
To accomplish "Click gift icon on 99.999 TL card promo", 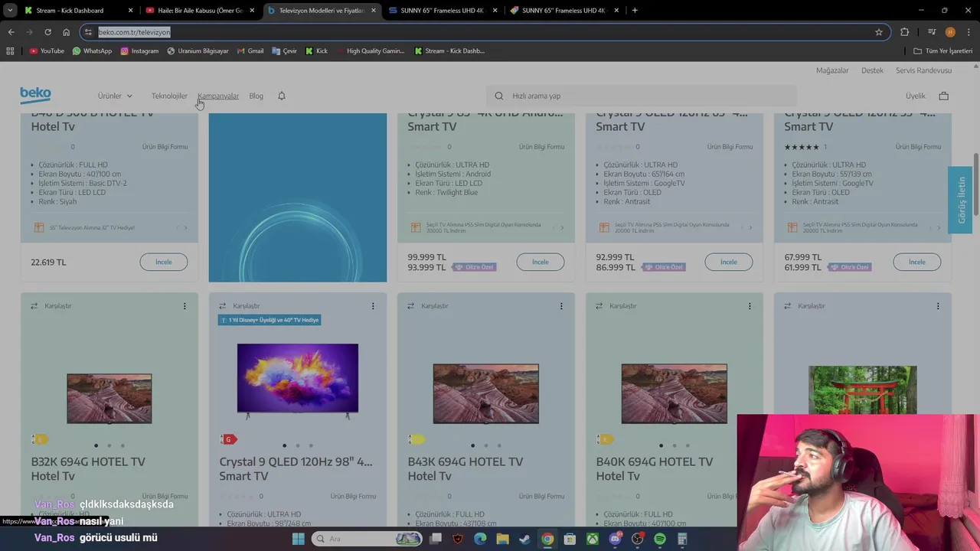I will point(416,227).
